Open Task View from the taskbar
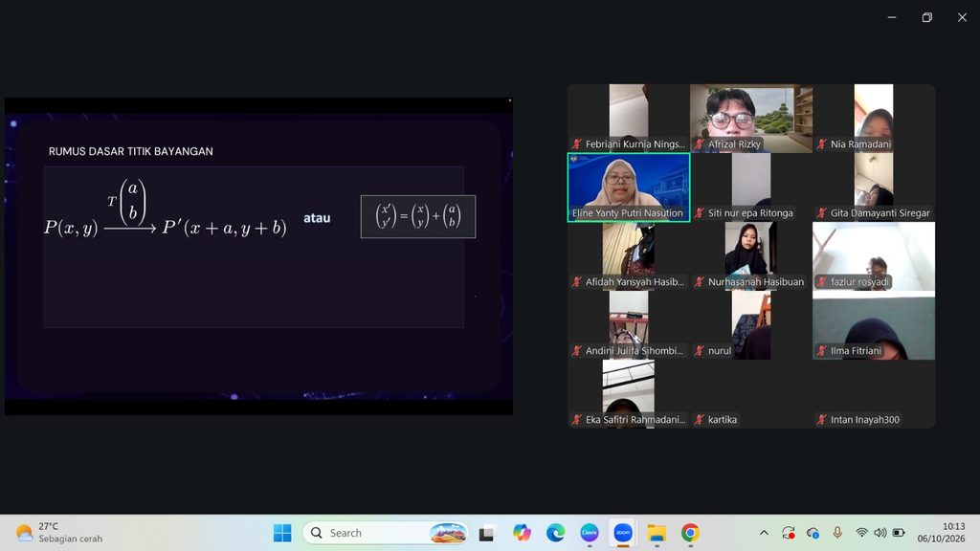980x551 pixels. [x=486, y=533]
